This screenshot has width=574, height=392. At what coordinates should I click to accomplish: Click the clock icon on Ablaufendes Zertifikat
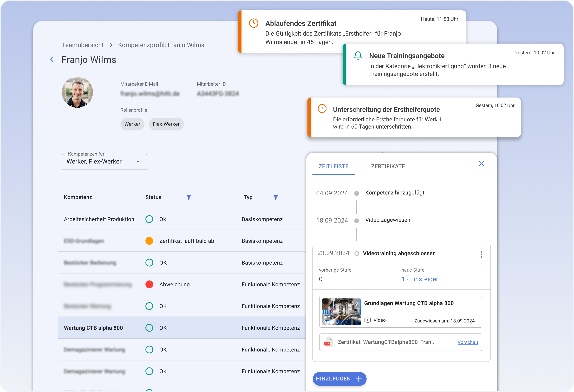(253, 23)
